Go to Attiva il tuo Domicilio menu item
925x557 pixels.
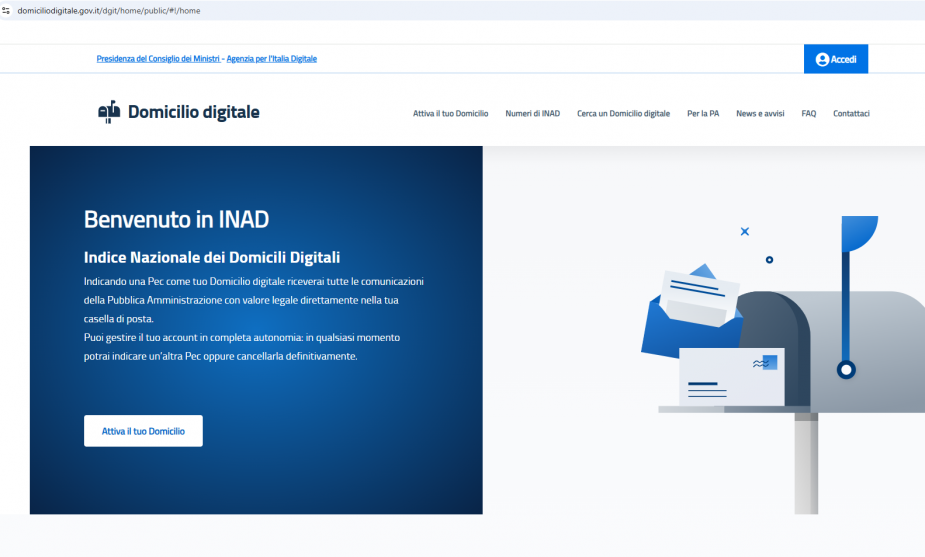click(x=451, y=113)
